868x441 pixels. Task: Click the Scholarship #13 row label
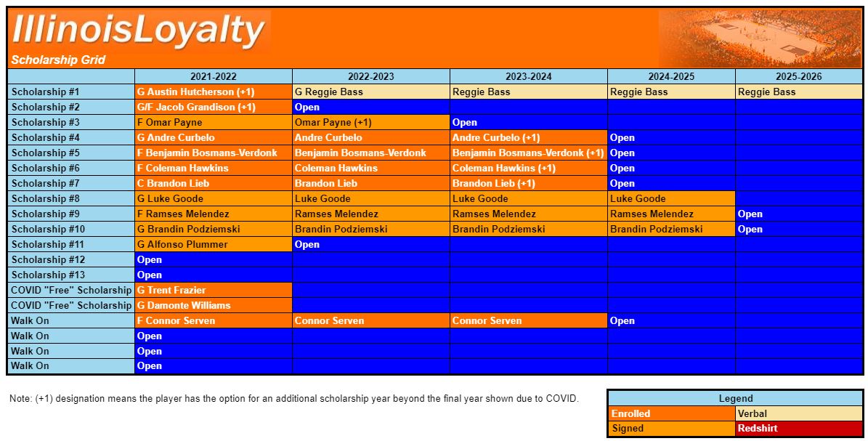[71, 275]
